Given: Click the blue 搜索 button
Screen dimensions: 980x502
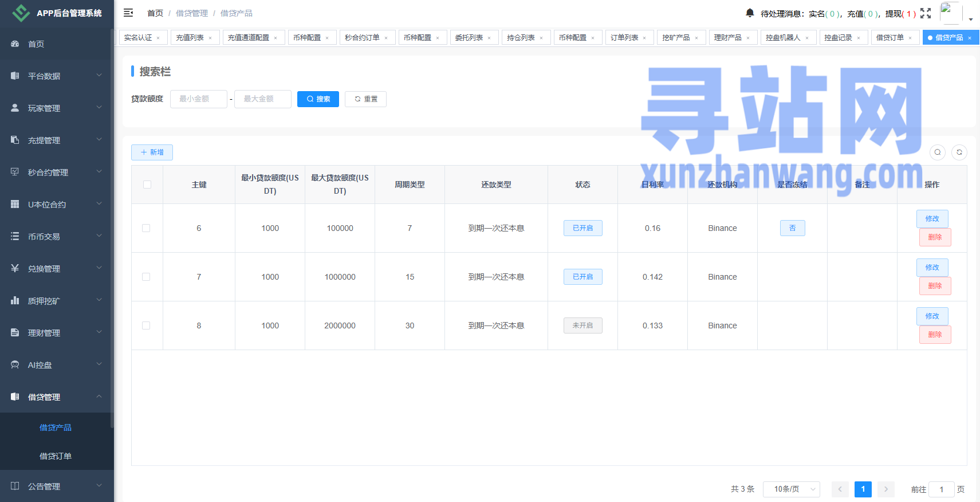Looking at the screenshot, I should [318, 99].
